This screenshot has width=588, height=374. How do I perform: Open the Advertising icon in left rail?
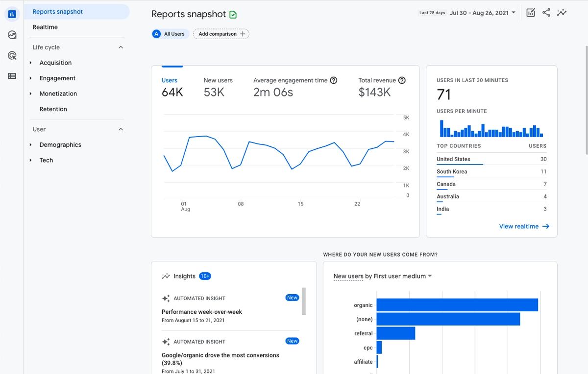[12, 55]
